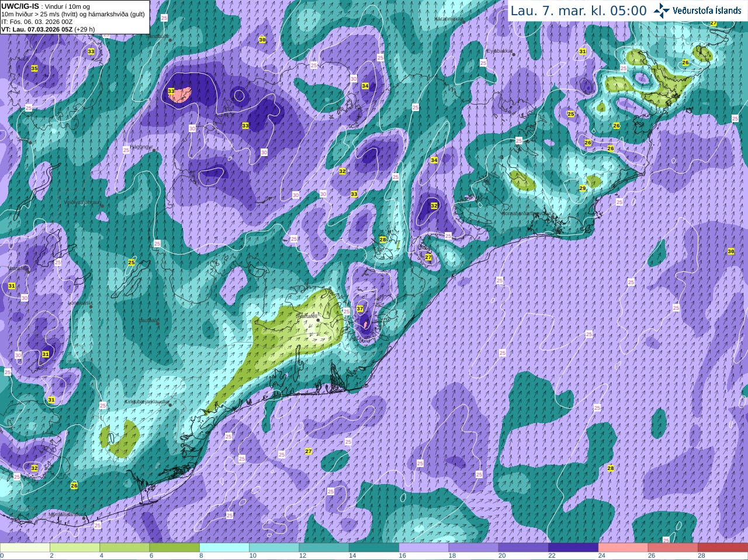Viewport: 748px width, 560px height.
Task: Click the legend tick label '24'
Action: (601, 556)
